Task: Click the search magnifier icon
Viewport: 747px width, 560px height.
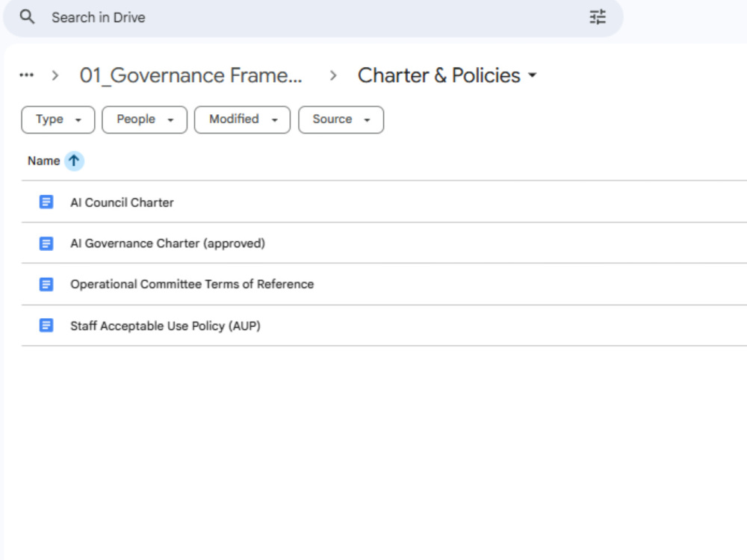Action: click(27, 17)
